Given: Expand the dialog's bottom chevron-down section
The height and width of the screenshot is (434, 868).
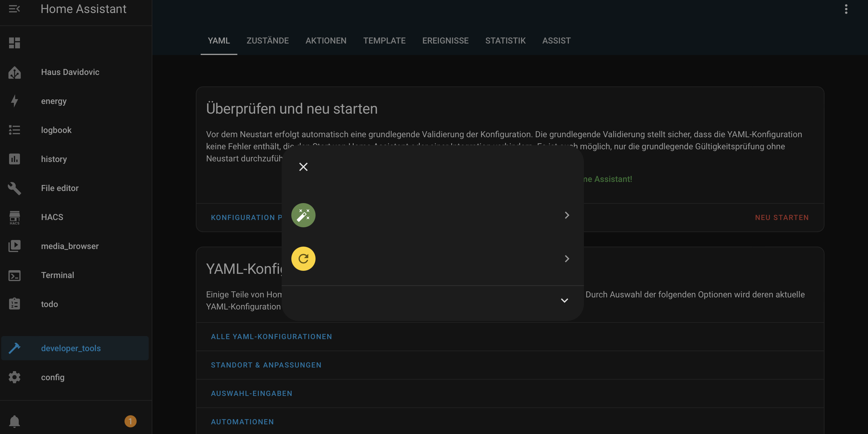Looking at the screenshot, I should click(564, 300).
